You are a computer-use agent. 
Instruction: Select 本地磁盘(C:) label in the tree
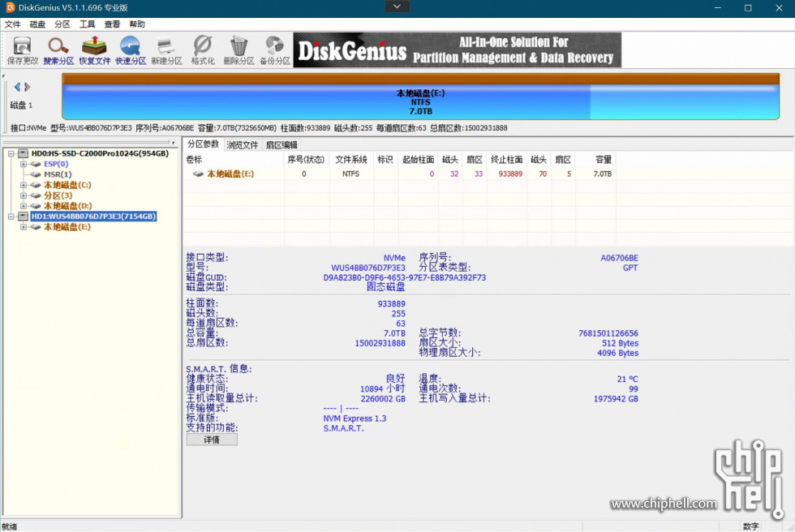pos(67,185)
